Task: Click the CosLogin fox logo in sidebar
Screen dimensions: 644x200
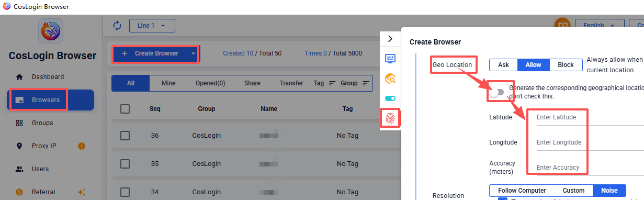Action: (51, 31)
